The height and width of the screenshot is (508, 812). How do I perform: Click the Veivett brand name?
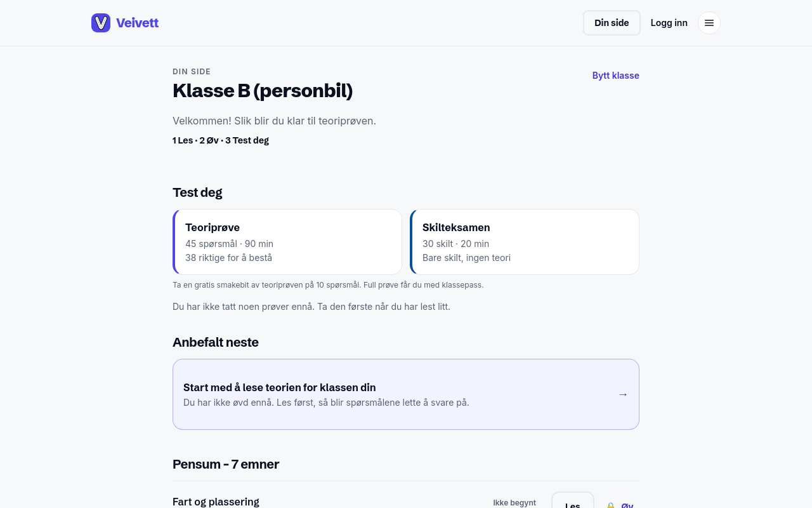tap(137, 23)
